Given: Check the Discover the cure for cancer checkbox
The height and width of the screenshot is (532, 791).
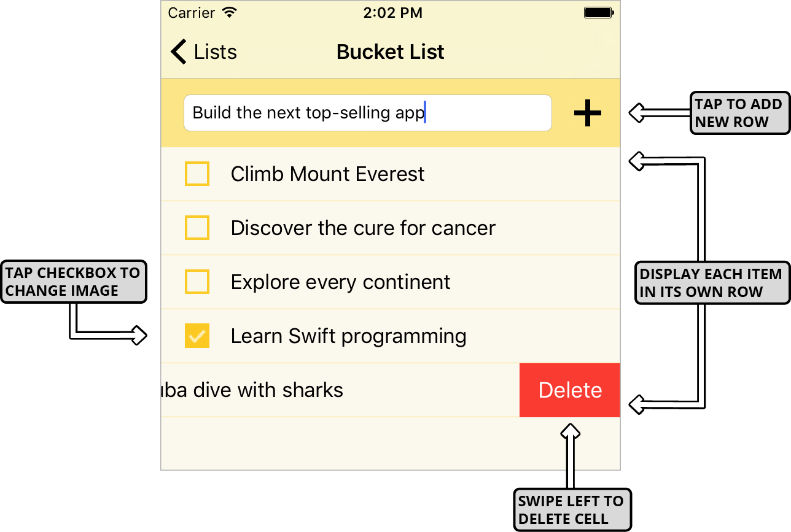Looking at the screenshot, I should pos(197,228).
